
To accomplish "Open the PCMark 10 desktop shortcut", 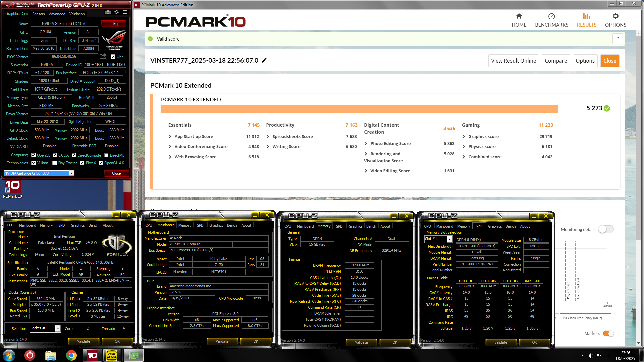I will (x=12, y=189).
